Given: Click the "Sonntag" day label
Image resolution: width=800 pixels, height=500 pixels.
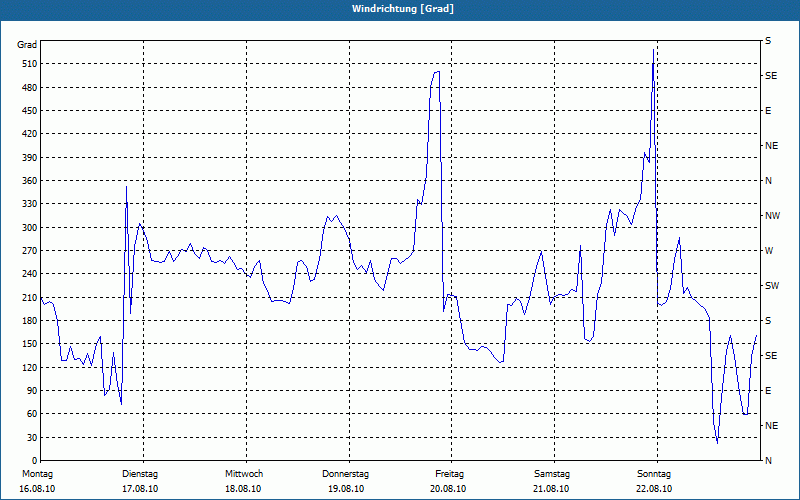Looking at the screenshot, I should (x=654, y=474).
